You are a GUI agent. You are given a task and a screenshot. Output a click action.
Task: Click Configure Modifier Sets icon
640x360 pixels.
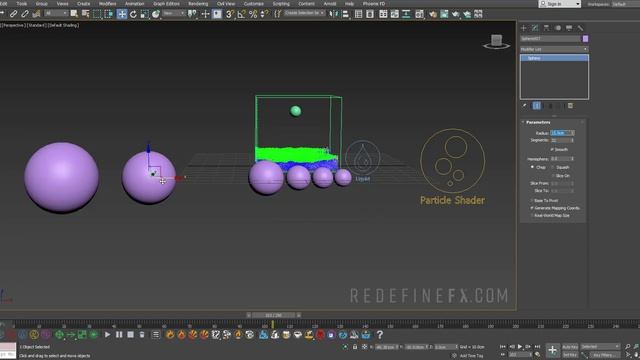[x=570, y=106]
